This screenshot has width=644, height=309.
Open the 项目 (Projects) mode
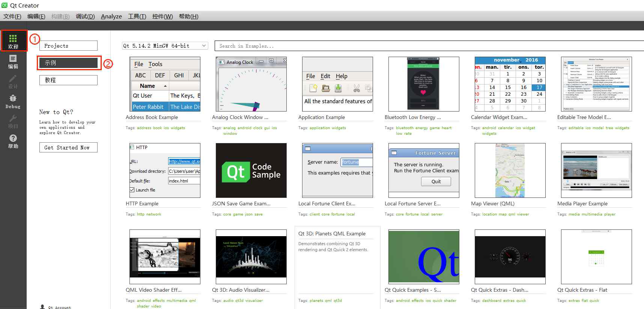coord(13,121)
